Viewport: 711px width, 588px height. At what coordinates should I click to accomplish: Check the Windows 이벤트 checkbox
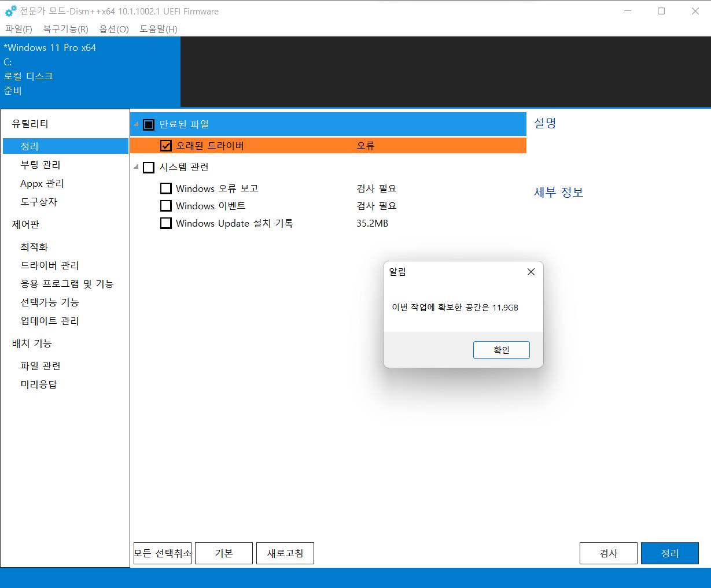point(166,206)
